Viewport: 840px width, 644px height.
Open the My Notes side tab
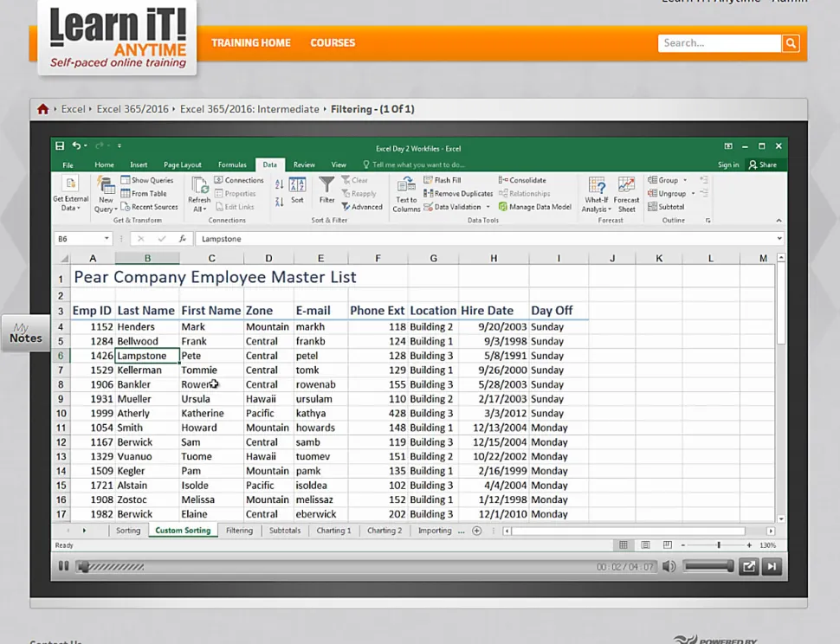(25, 333)
